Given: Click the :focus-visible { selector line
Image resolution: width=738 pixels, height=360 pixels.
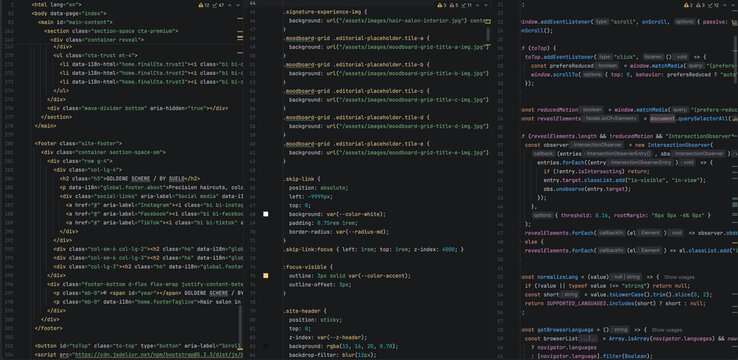Looking at the screenshot, I should [x=309, y=267].
